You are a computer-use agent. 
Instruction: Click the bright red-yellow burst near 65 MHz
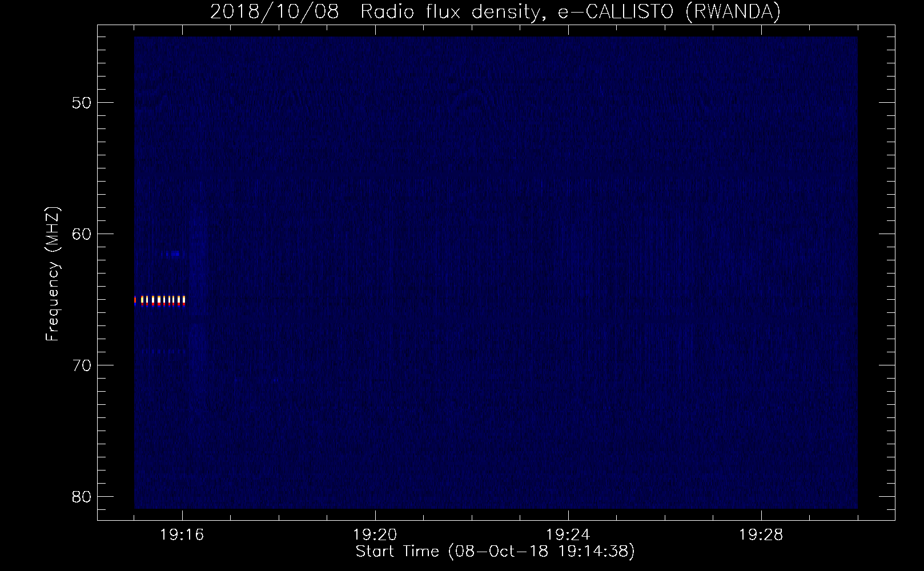pyautogui.click(x=160, y=300)
